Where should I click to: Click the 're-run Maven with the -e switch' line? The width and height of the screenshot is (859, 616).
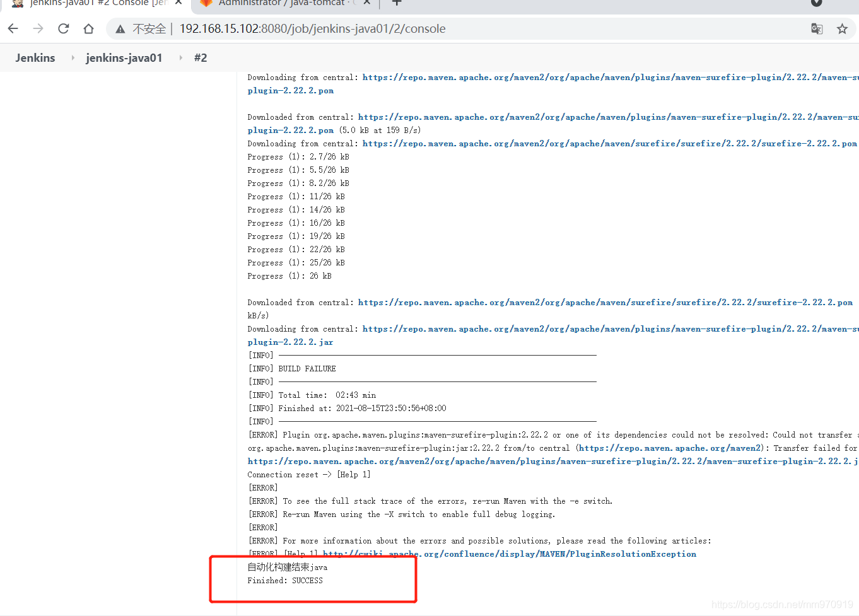click(x=431, y=501)
